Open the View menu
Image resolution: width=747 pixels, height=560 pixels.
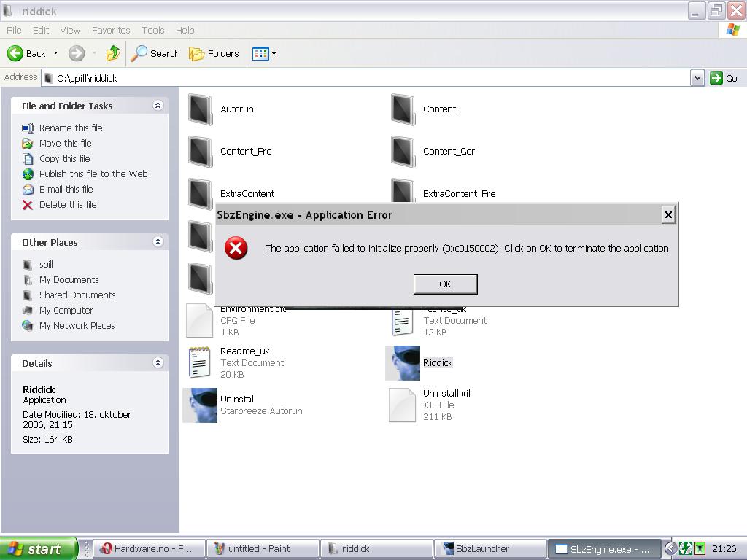[x=70, y=30]
